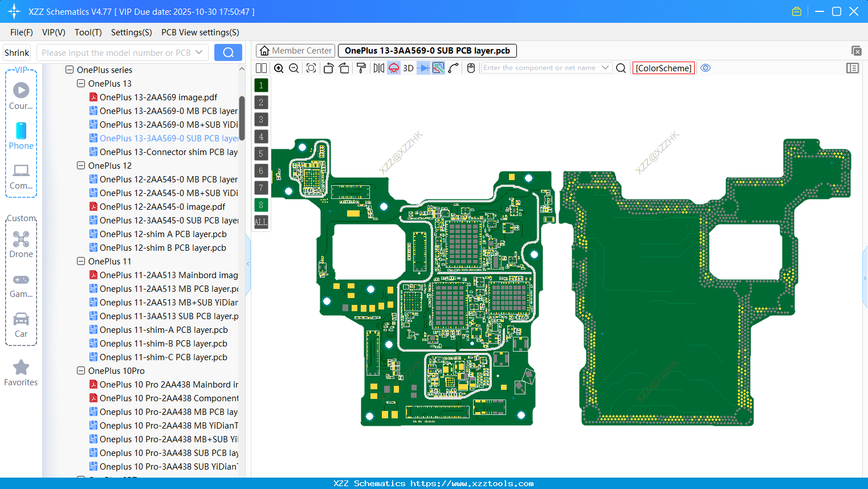Open the 3D view mode
This screenshot has height=489, width=868.
408,68
